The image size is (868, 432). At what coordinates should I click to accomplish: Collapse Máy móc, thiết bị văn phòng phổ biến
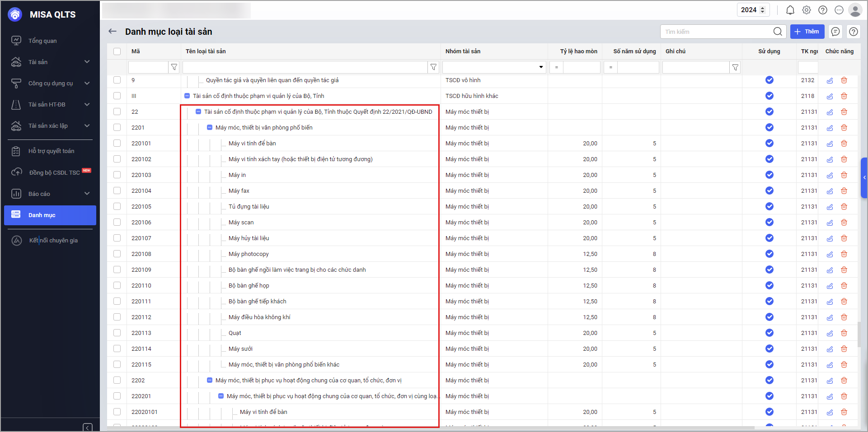pos(210,128)
